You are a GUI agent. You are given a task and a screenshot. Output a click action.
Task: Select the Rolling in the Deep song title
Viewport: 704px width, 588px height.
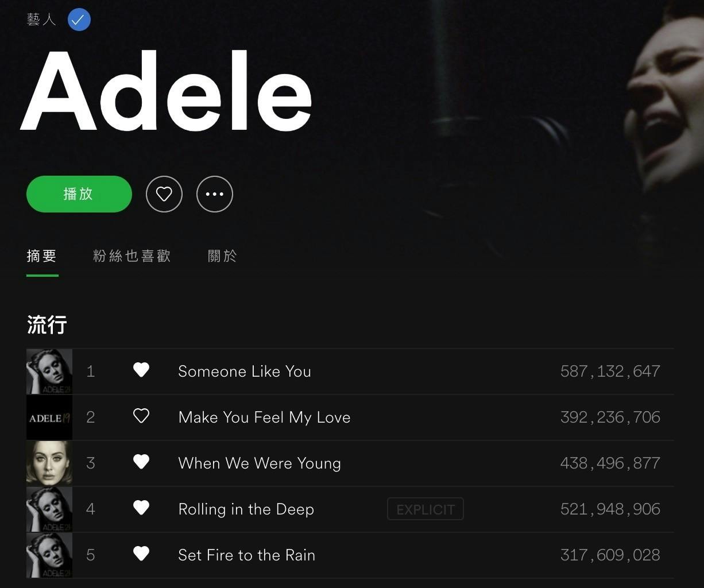coord(246,509)
